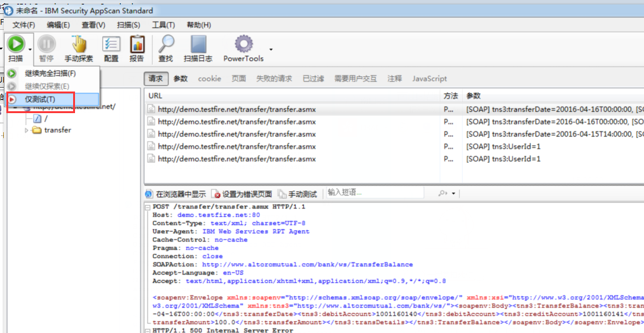Viewport: 644px width, 333px height.
Task: Switch to the JavaScript tab
Action: [430, 78]
